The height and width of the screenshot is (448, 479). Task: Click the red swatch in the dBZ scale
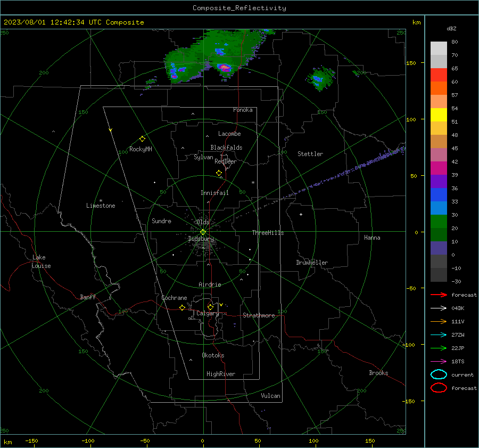(x=439, y=75)
